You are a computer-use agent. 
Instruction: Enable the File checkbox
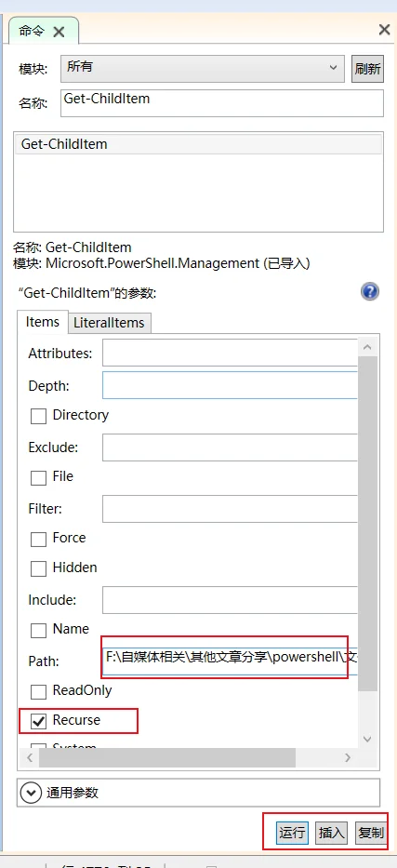tap(38, 478)
